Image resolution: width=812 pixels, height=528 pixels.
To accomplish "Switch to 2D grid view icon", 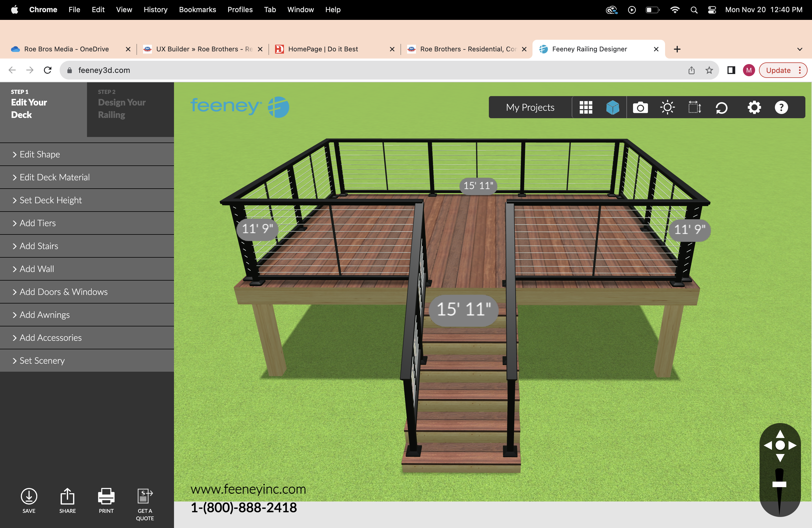I will coord(586,107).
